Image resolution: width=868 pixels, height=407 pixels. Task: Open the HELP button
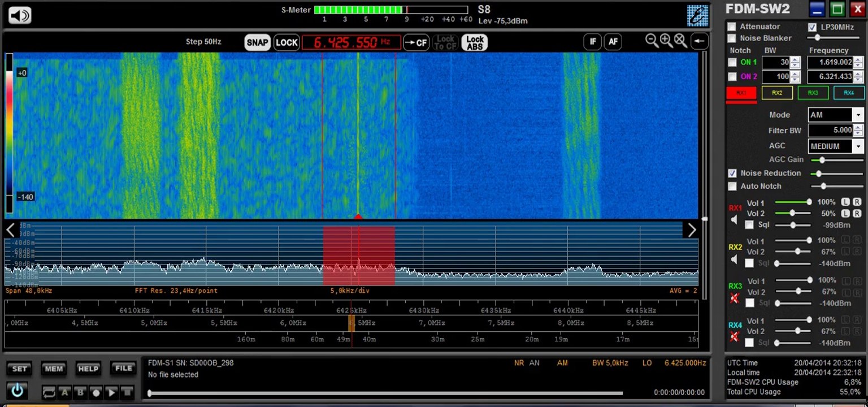(x=88, y=369)
